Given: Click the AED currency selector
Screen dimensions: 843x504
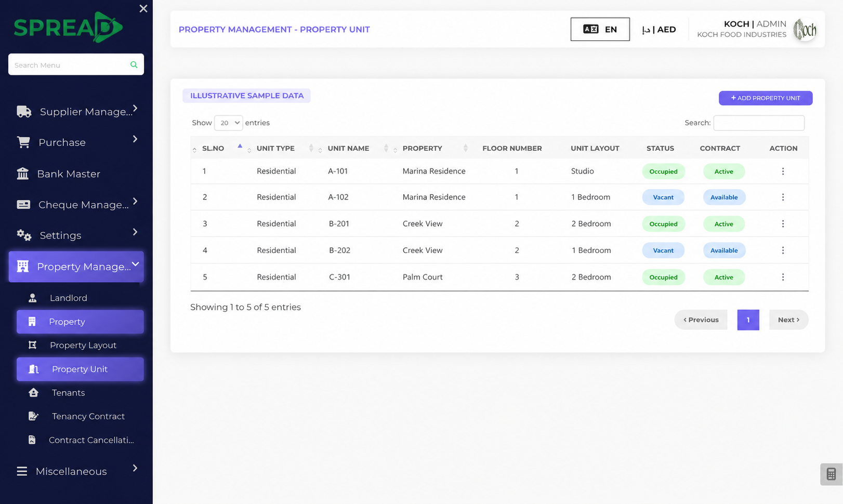Looking at the screenshot, I should (x=658, y=30).
